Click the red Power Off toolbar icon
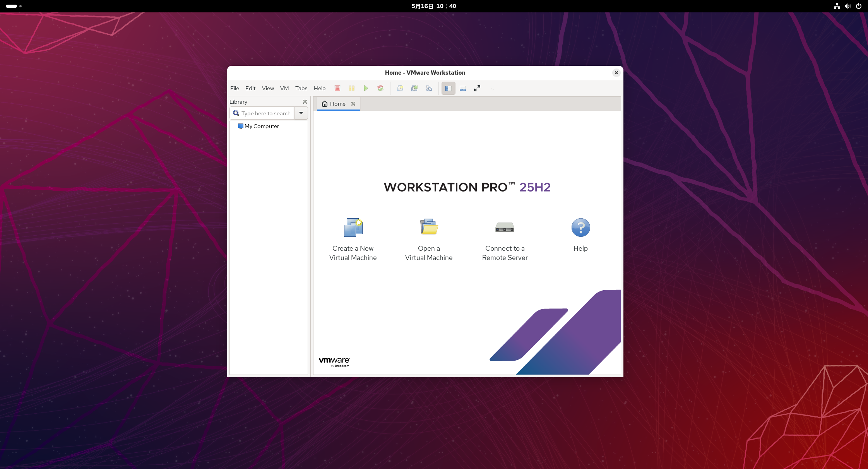Viewport: 868px width, 469px height. pyautogui.click(x=337, y=88)
